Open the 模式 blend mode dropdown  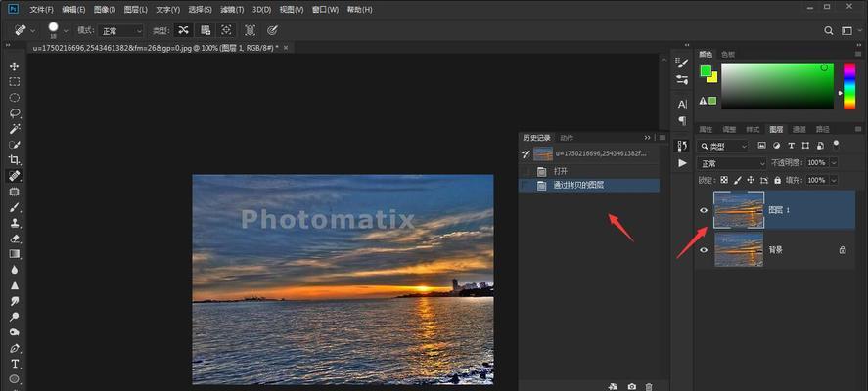(x=119, y=31)
